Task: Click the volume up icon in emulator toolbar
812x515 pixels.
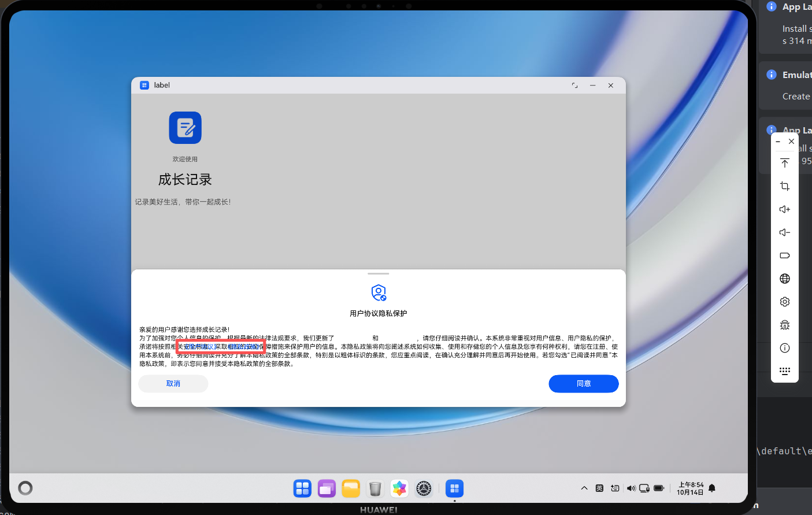Action: [x=784, y=209]
